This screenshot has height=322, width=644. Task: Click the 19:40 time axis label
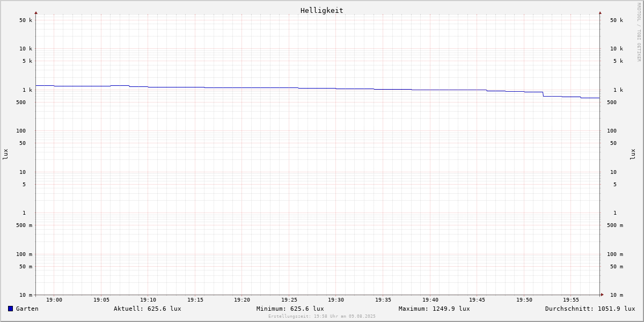click(430, 300)
